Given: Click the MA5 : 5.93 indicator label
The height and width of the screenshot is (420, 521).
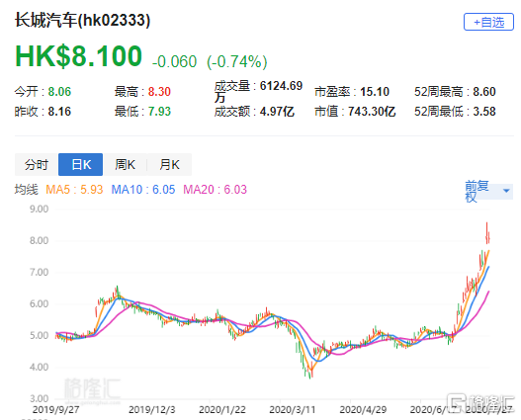Looking at the screenshot, I should point(74,190).
